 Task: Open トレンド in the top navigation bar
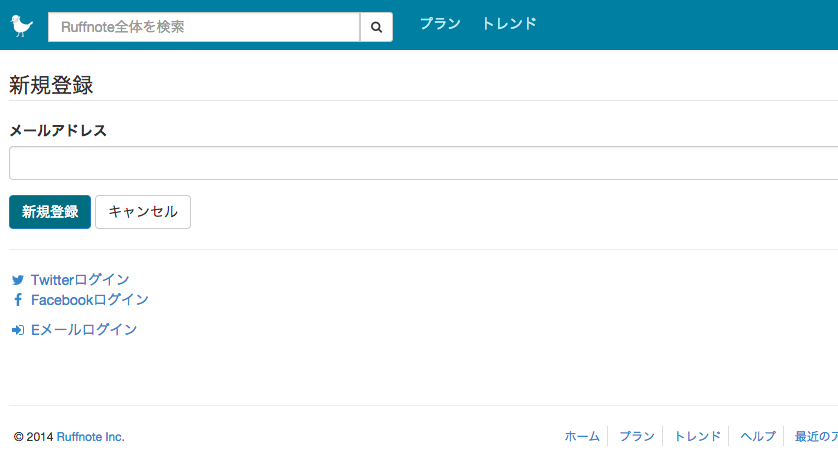[x=509, y=24]
